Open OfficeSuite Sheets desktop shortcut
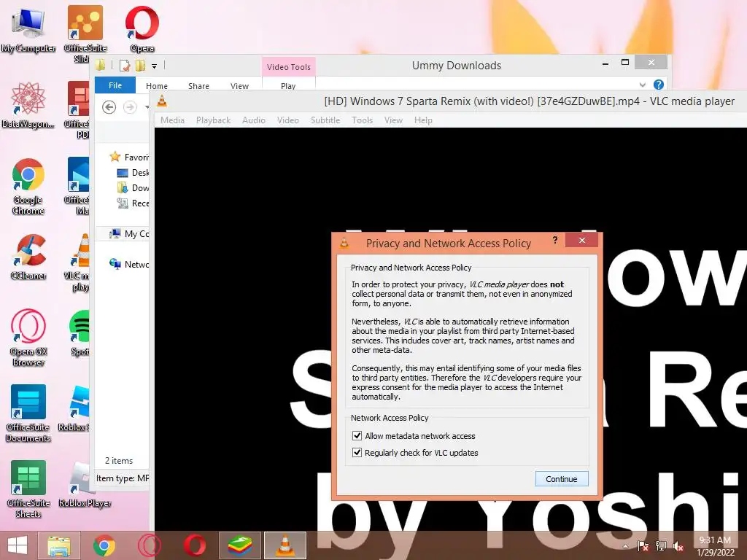The height and width of the screenshot is (560, 747). (28, 489)
